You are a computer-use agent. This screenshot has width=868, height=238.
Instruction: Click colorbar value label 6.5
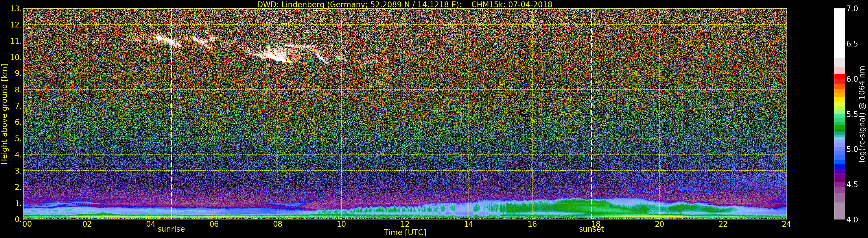(852, 44)
